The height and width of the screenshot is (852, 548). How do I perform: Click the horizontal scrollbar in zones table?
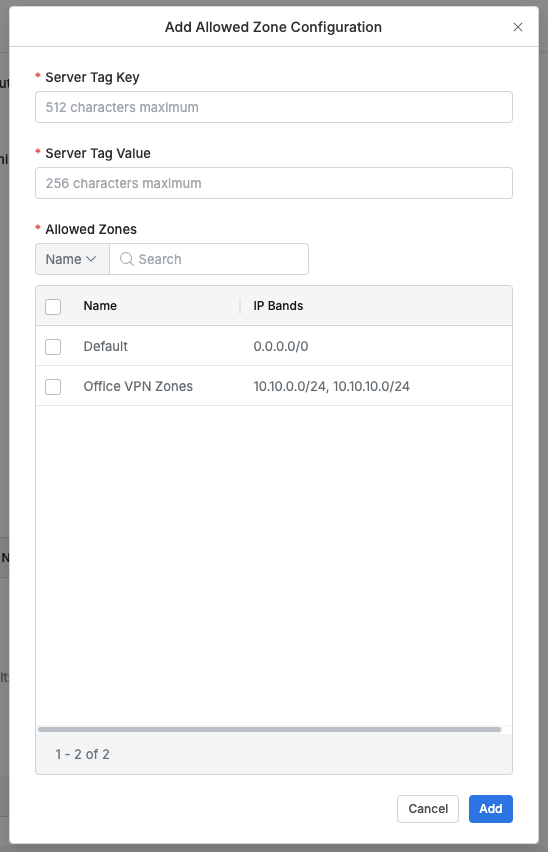click(269, 729)
